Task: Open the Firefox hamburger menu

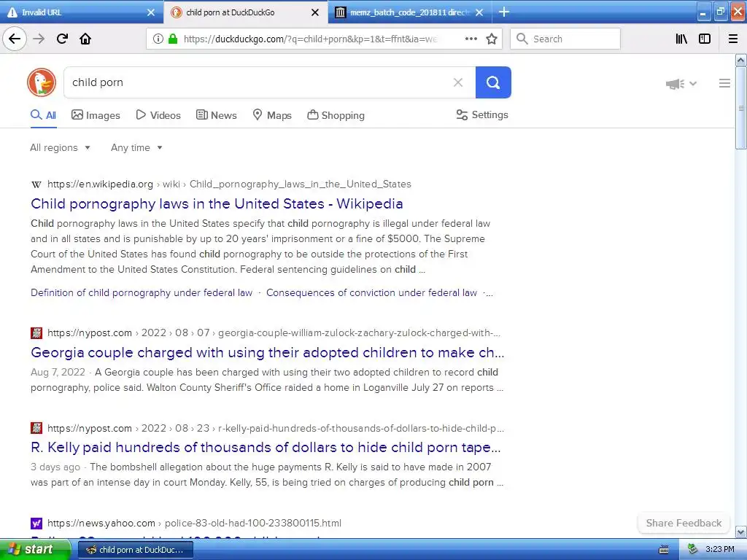Action: [733, 39]
